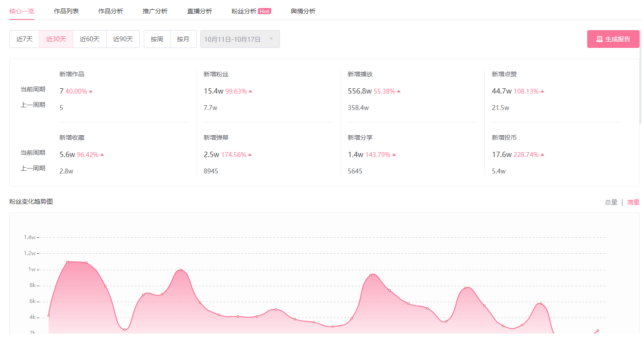Select the 近60天 time range
The width and height of the screenshot is (644, 346).
click(90, 39)
